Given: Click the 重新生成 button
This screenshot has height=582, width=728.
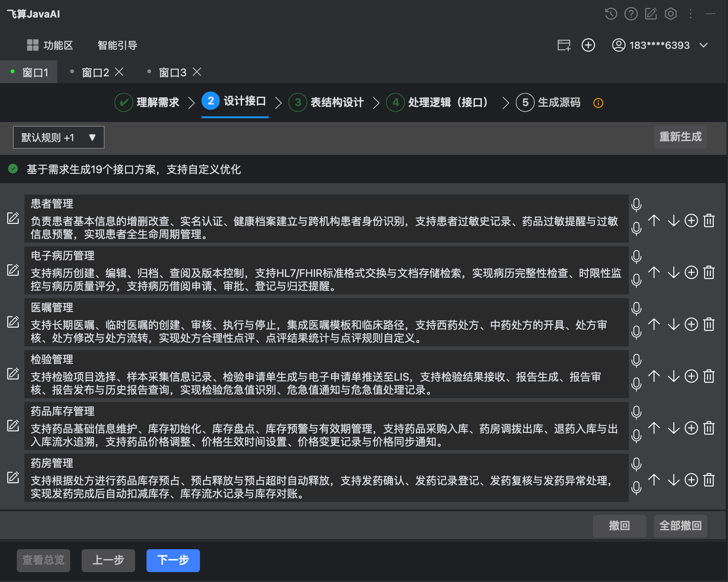Looking at the screenshot, I should [x=680, y=137].
